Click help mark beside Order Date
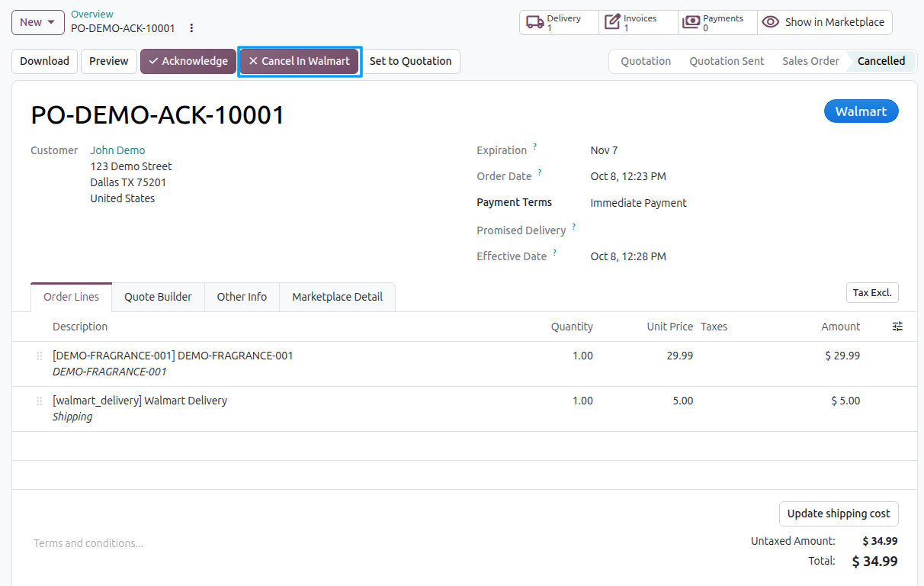Viewport: 924px width, 586px height. point(540,172)
